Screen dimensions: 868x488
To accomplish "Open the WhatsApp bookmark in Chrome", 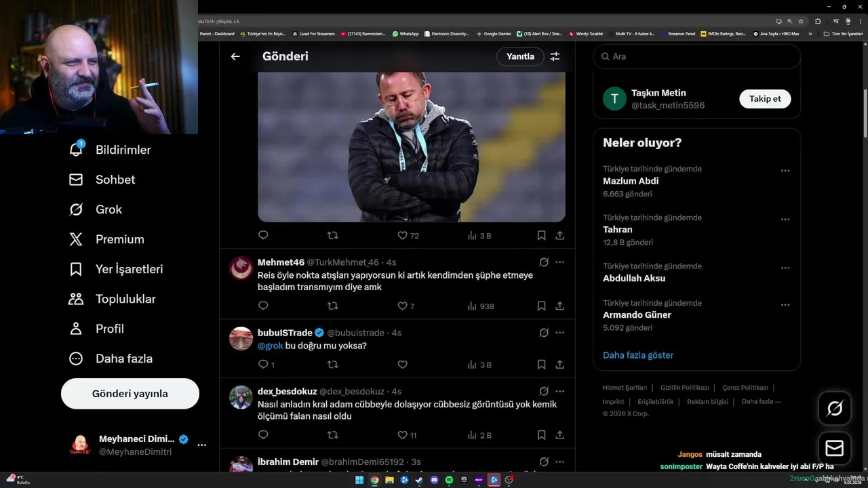I will [x=406, y=33].
